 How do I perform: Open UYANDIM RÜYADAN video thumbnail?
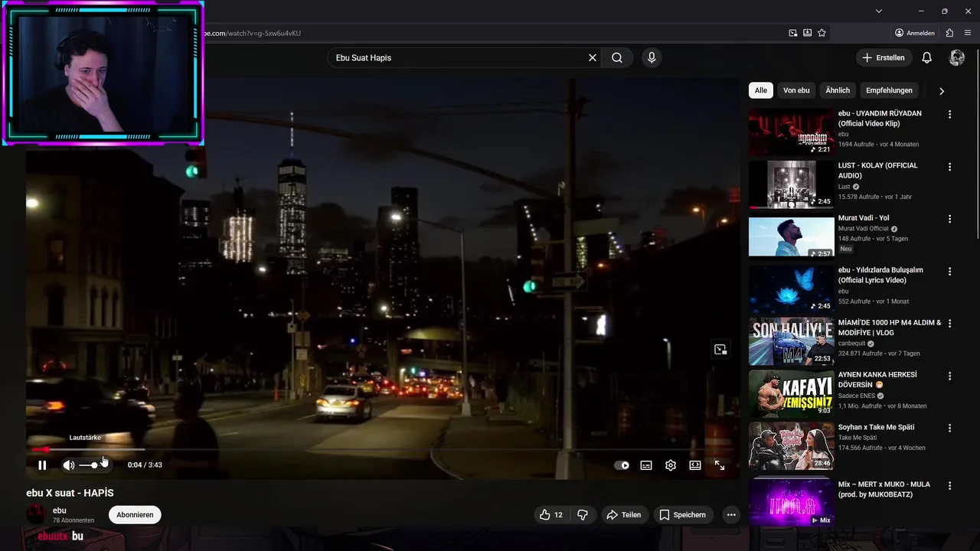[792, 132]
